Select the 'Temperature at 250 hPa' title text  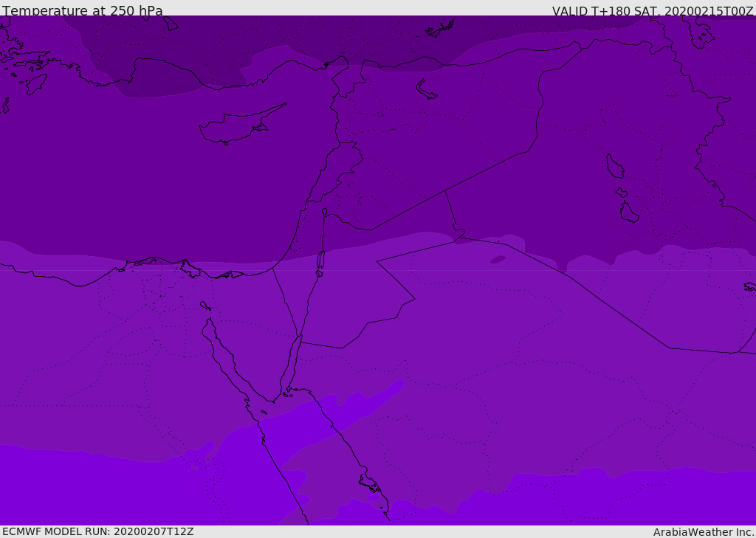pyautogui.click(x=83, y=10)
